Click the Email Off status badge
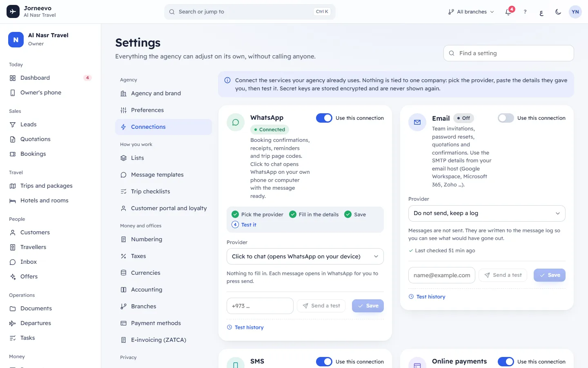Image resolution: width=588 pixels, height=368 pixels. [463, 118]
